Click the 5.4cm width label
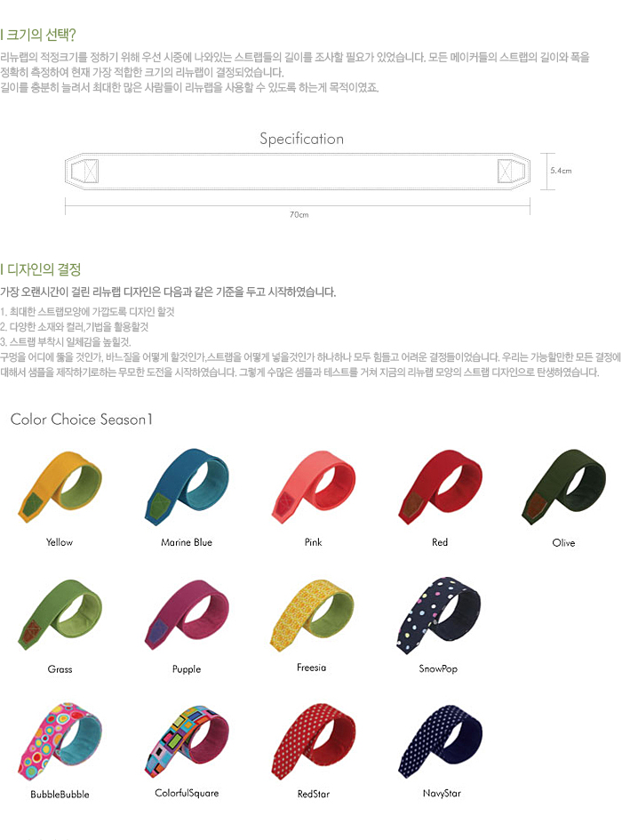622x840 pixels. (561, 171)
